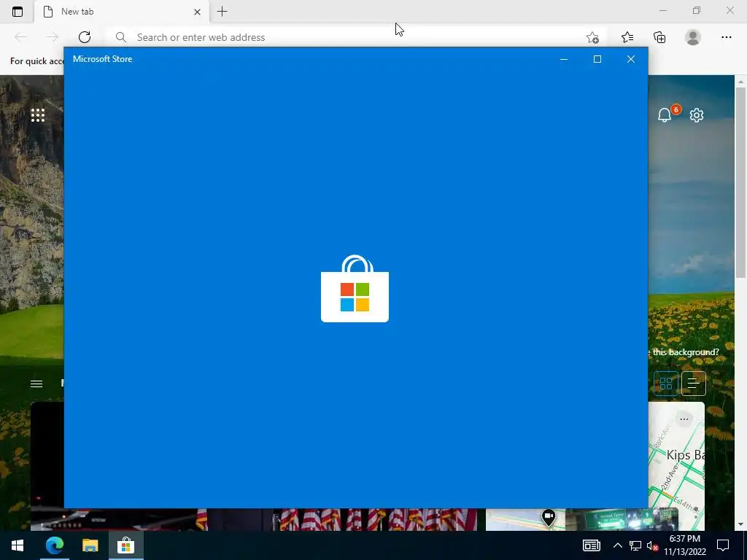Open the Edge profile avatar
Viewport: 747px width, 560px height.
pyautogui.click(x=693, y=37)
